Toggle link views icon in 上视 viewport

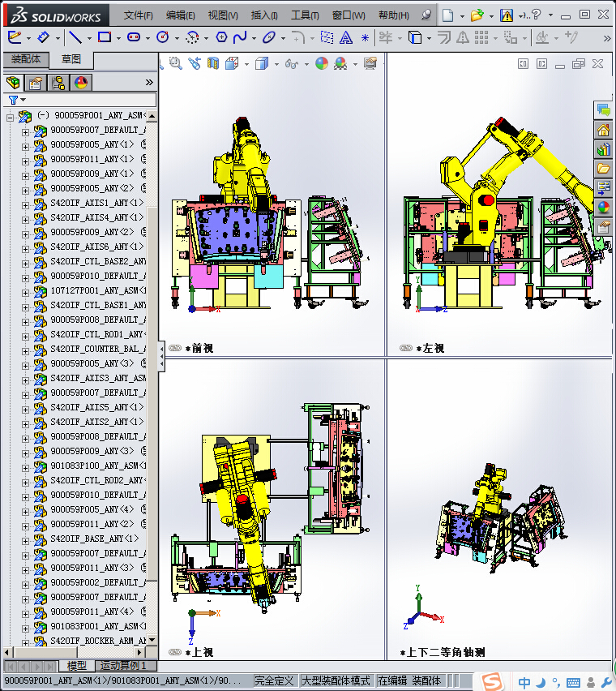175,652
